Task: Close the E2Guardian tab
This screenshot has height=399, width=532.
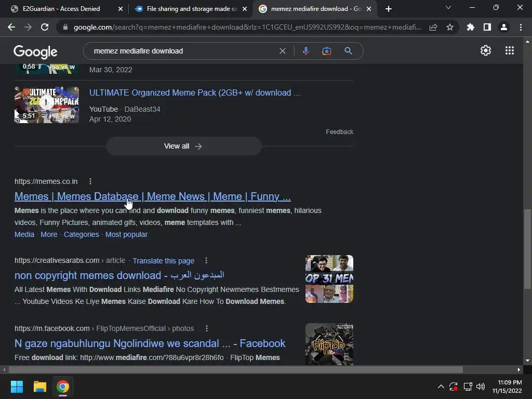Action: (x=121, y=9)
